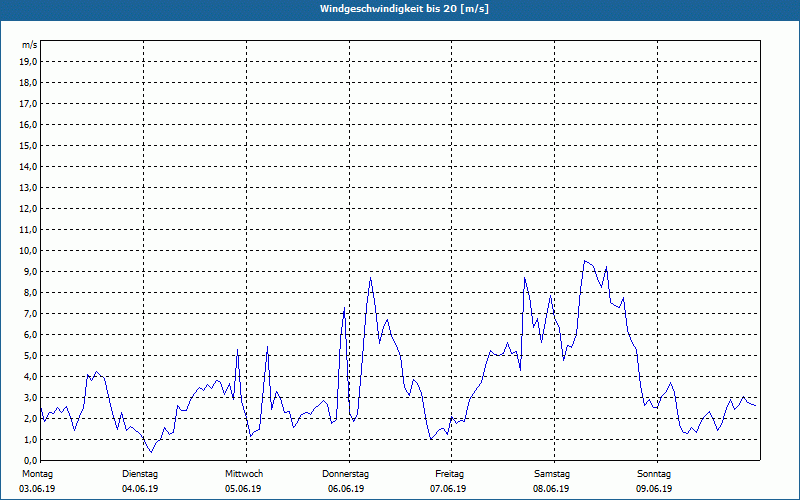Screen dimensions: 800x500
Task: Click the 15,0 y-axis label
Action: click(28, 145)
